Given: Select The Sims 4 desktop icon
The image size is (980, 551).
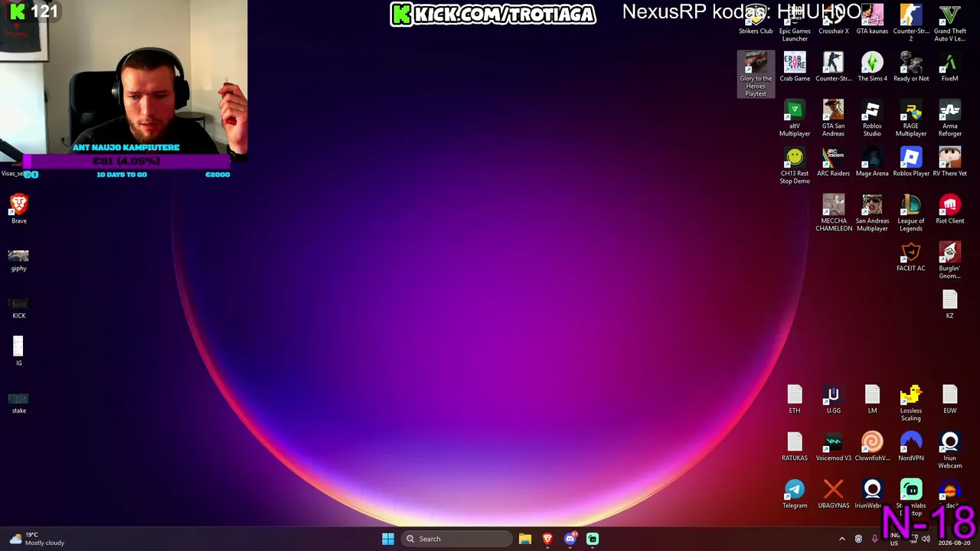Looking at the screenshot, I should click(872, 67).
